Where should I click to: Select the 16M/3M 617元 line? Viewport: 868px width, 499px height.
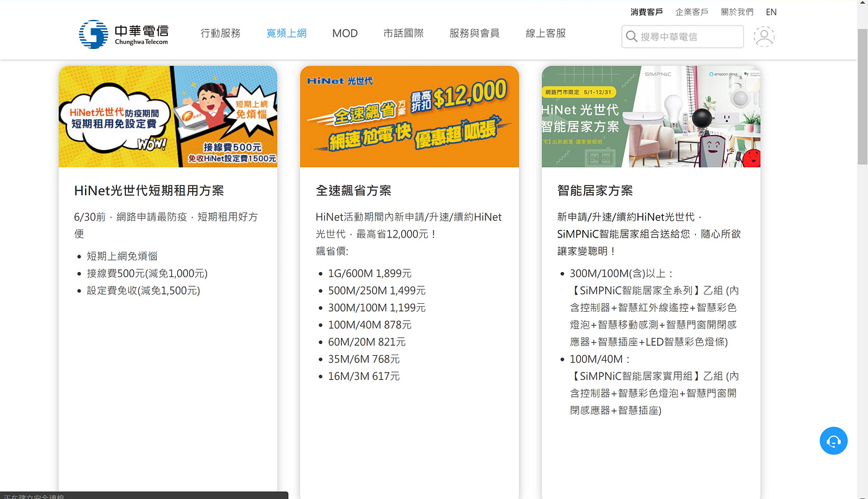pyautogui.click(x=364, y=376)
